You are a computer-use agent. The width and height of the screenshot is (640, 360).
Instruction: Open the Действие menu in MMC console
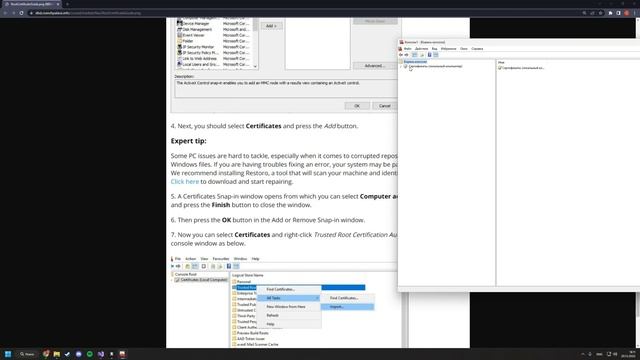(421, 49)
